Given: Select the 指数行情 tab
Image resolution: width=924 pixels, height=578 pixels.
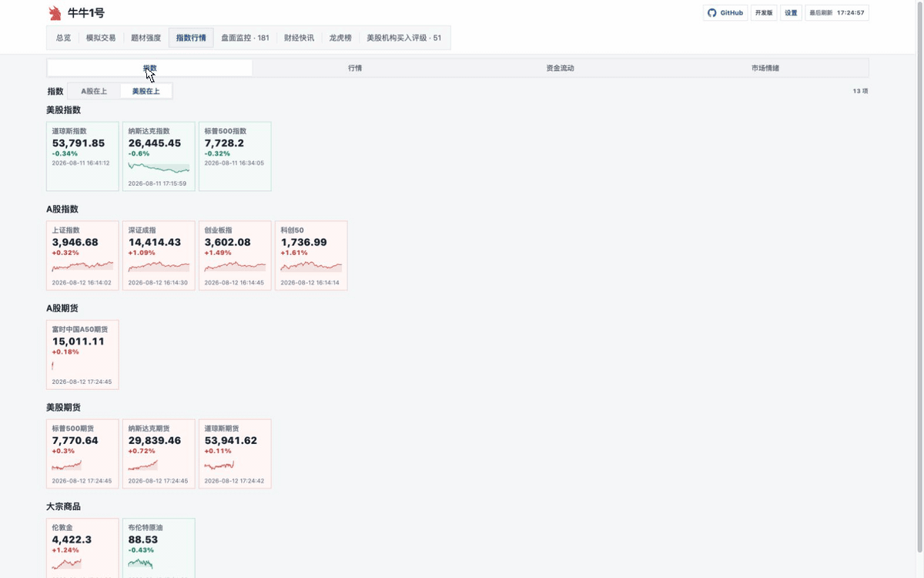Looking at the screenshot, I should [x=191, y=38].
